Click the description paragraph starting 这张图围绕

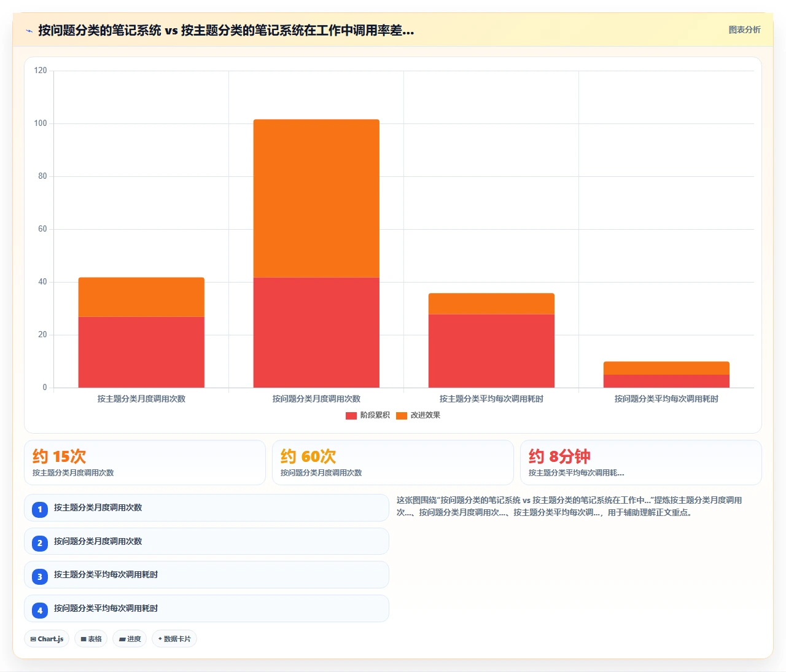pyautogui.click(x=569, y=506)
